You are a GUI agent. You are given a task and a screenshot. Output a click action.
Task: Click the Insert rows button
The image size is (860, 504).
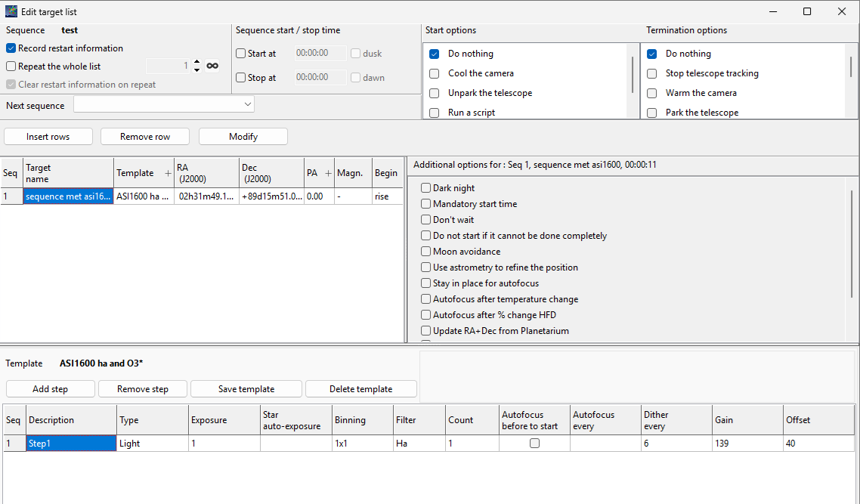(48, 137)
